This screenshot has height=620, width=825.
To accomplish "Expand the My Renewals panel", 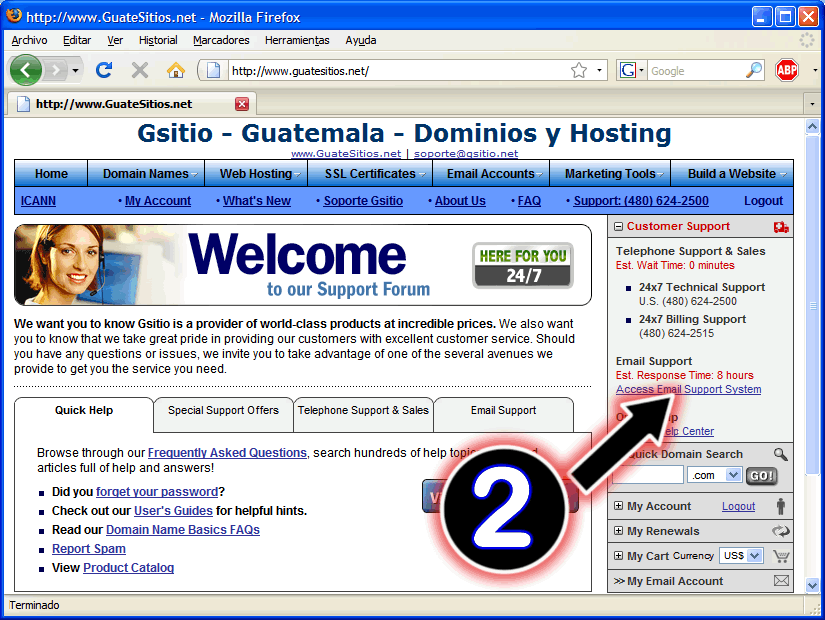I will click(x=619, y=531).
